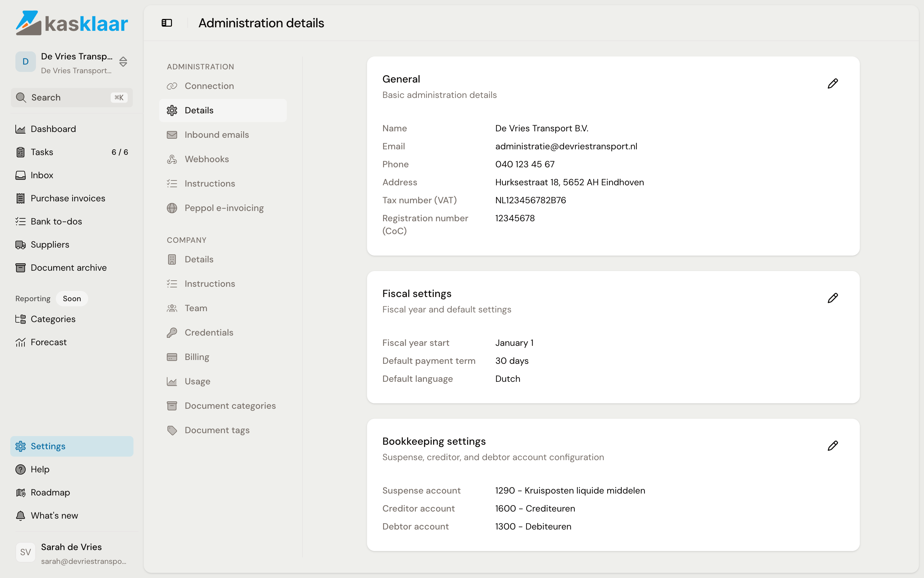Open What's new notifications
Image resolution: width=924 pixels, height=578 pixels.
coord(72,516)
